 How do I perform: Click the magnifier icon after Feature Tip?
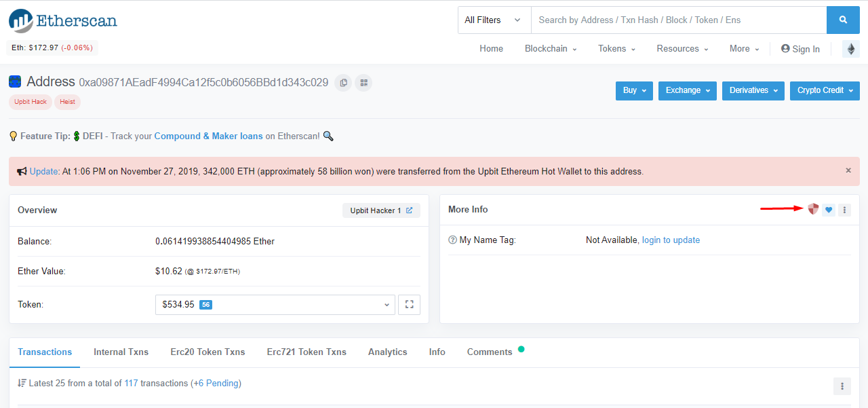(328, 136)
